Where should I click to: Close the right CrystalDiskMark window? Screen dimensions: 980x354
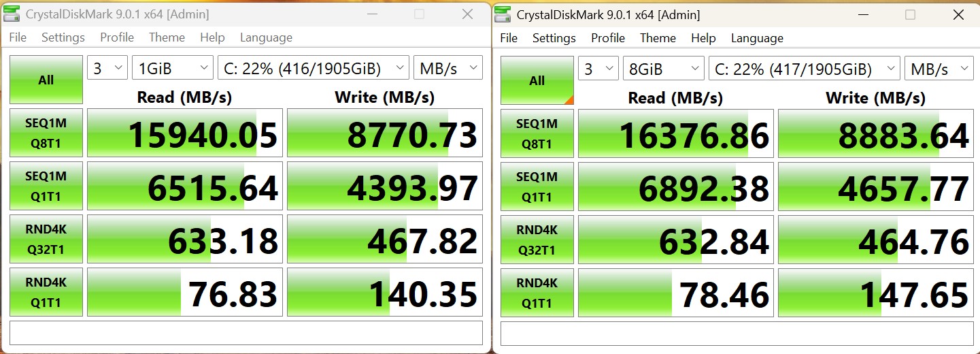pyautogui.click(x=958, y=14)
